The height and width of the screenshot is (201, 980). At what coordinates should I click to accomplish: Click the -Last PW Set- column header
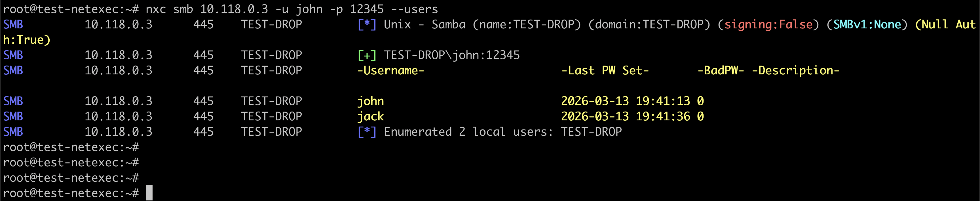[605, 70]
